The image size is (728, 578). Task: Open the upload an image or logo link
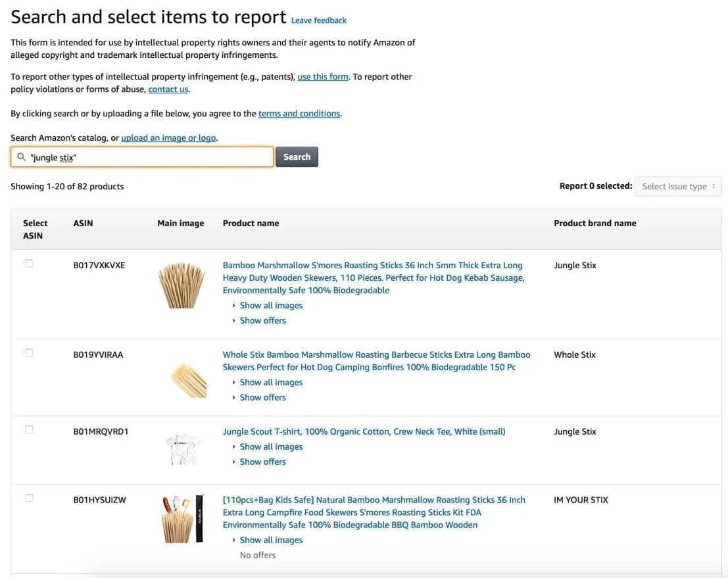point(170,136)
